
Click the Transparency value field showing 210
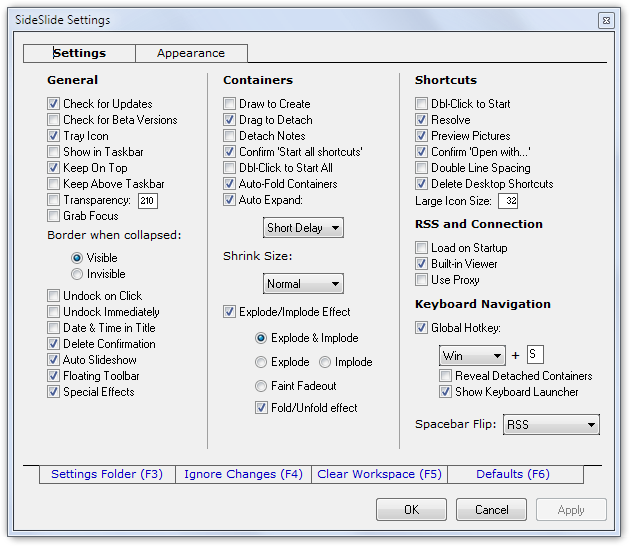pyautogui.click(x=148, y=200)
